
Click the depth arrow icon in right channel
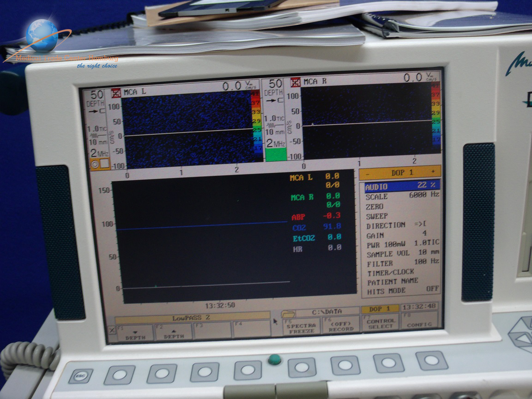pos(275,100)
